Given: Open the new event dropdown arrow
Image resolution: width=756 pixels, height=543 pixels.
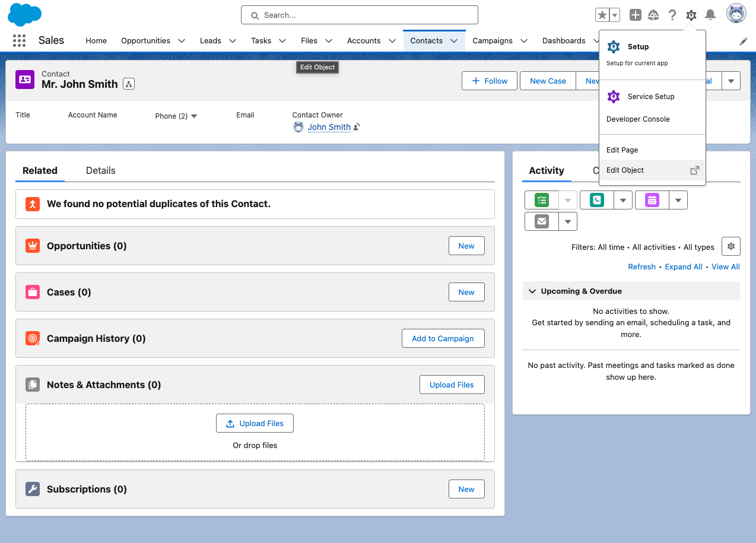Looking at the screenshot, I should (678, 200).
